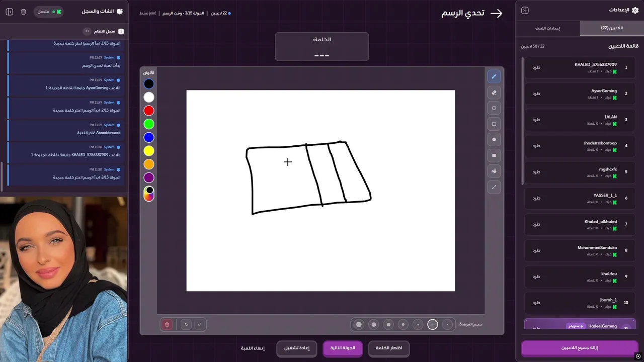Viewport: 644px width, 362px height.
Task: Pick the orange color swatch
Action: click(149, 164)
